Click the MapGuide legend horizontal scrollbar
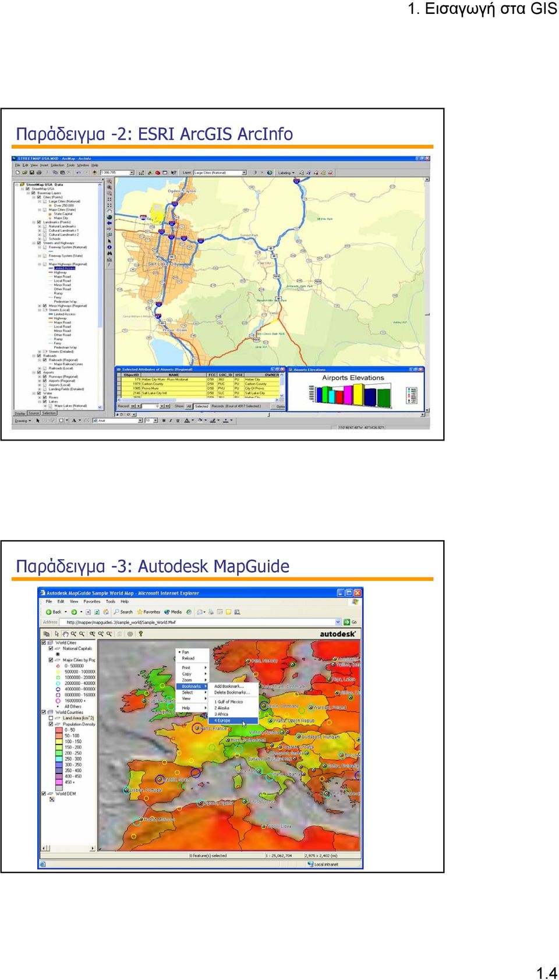 (x=68, y=848)
